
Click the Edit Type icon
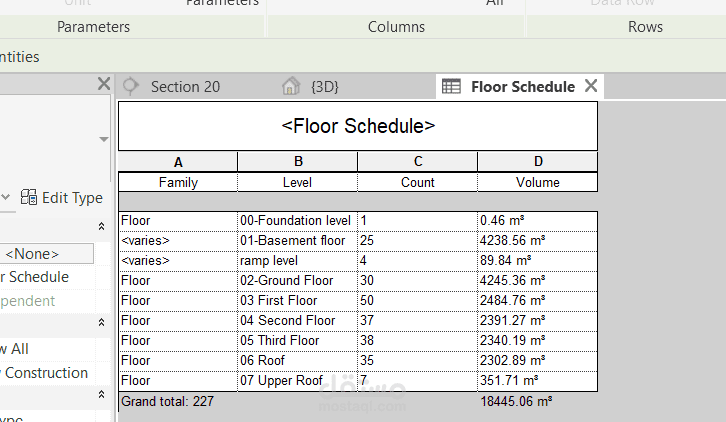(29, 198)
